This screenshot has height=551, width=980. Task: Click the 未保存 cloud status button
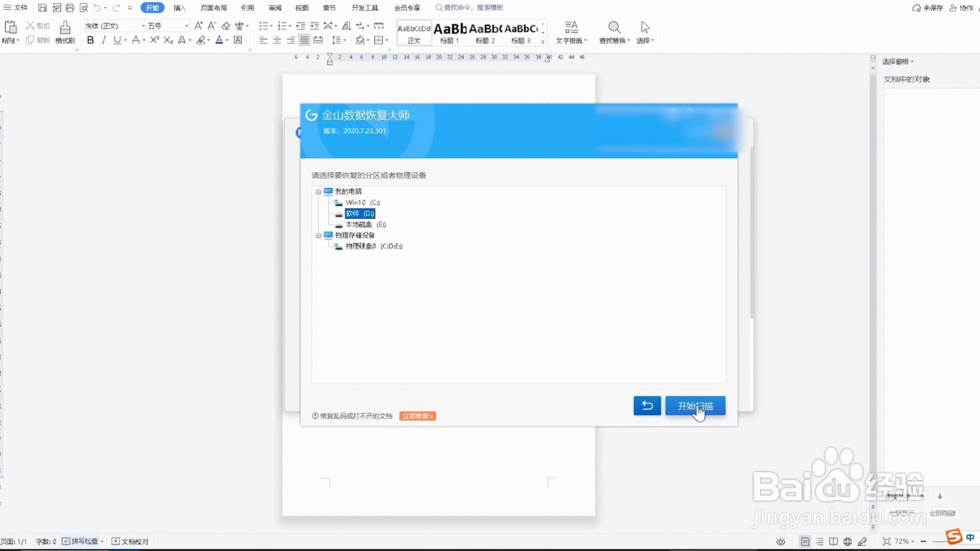click(x=927, y=8)
